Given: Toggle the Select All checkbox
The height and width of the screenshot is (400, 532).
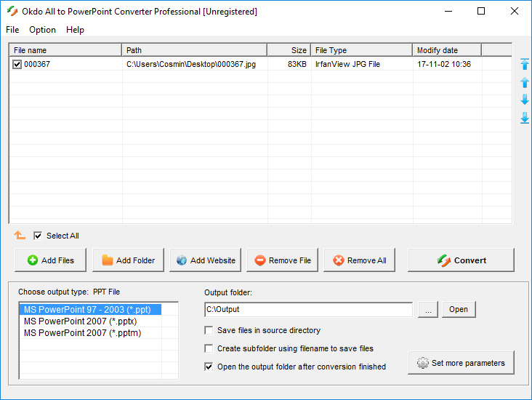Looking at the screenshot, I should click(38, 236).
